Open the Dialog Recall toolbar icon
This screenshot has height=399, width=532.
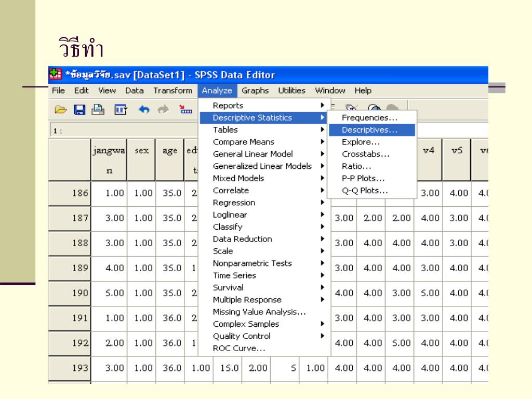click(121, 109)
